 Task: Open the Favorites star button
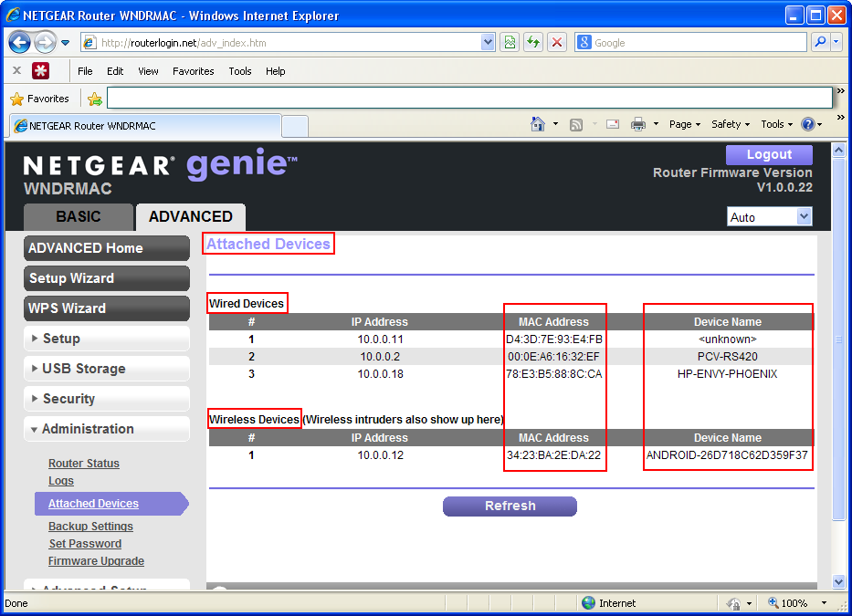click(39, 99)
